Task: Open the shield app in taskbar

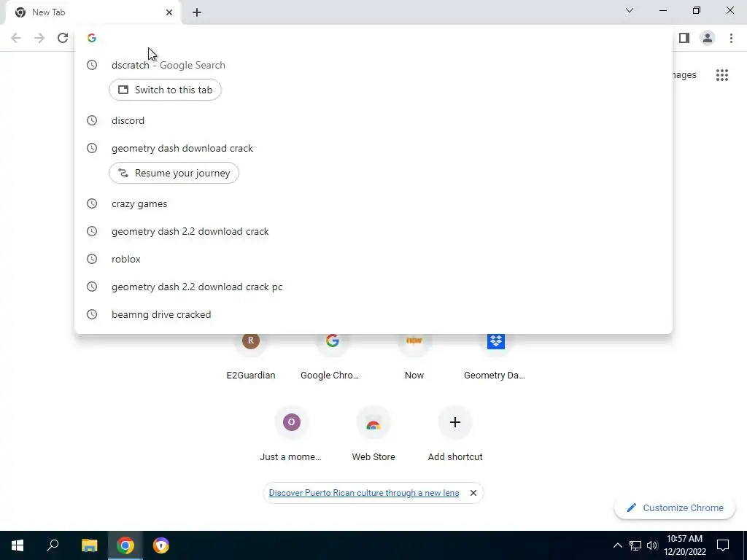Action: (x=161, y=545)
